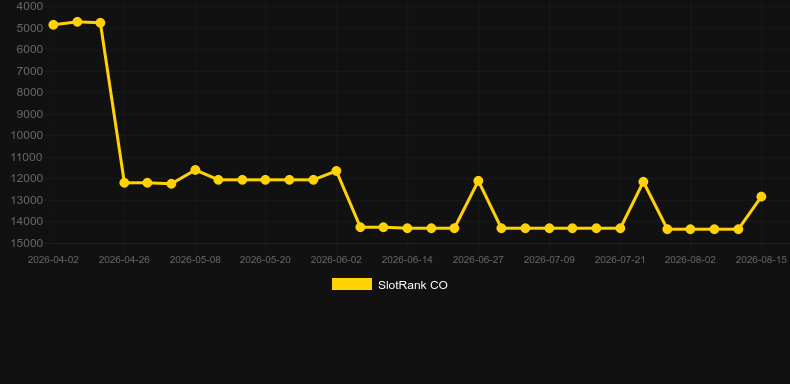
Task: Click y-axis label 5000
Action: (x=30, y=28)
